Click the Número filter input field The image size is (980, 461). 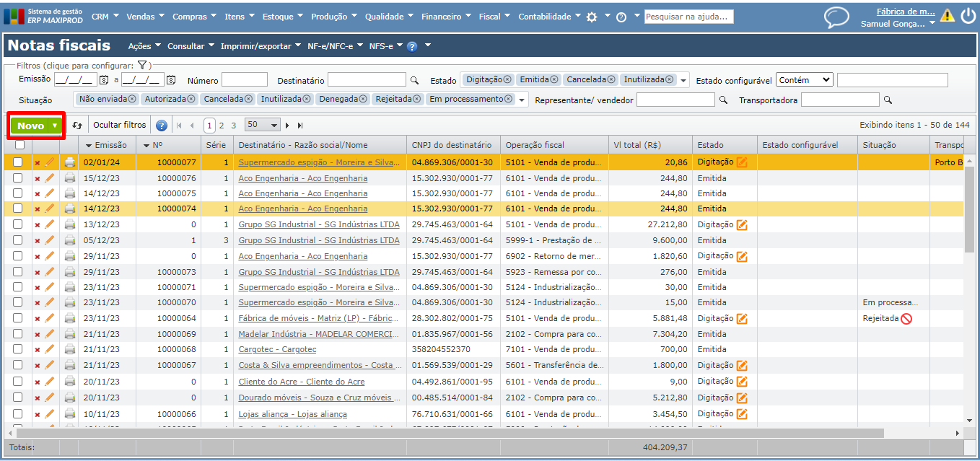(x=244, y=80)
